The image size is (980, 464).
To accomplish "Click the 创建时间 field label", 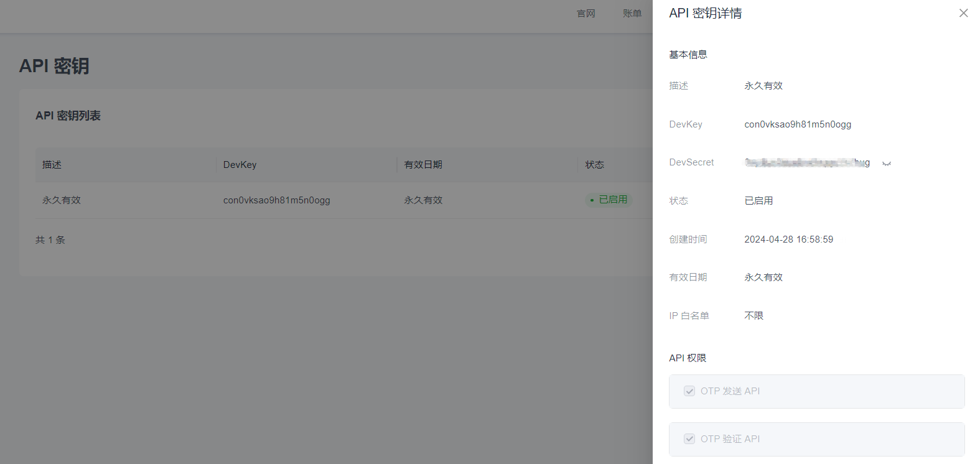I will click(688, 239).
